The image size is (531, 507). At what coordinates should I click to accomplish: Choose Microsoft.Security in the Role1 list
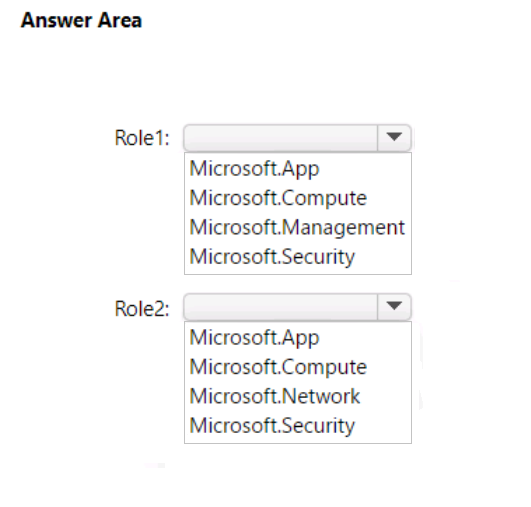coord(272,256)
